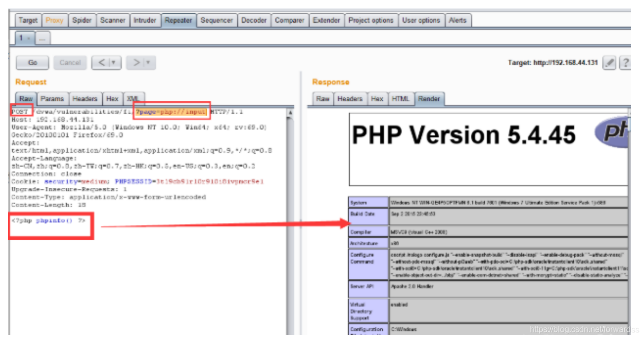The width and height of the screenshot is (644, 339).
Task: Click the request scrollbar up arrow
Action: pyautogui.click(x=291, y=112)
